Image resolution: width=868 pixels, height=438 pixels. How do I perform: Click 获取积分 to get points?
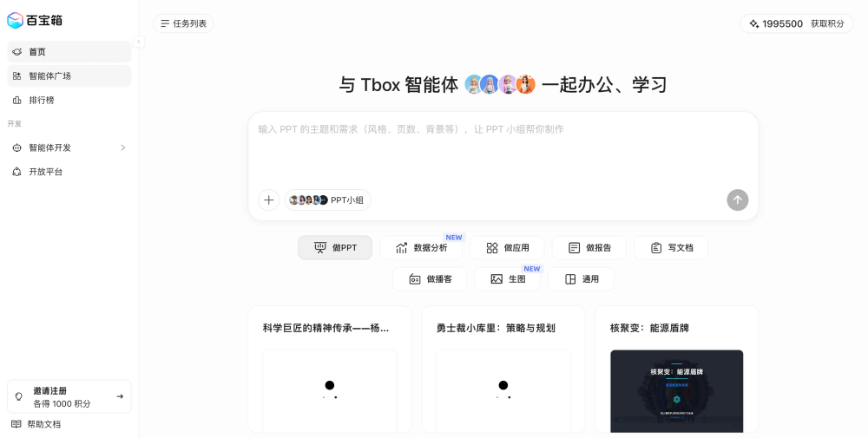click(827, 23)
